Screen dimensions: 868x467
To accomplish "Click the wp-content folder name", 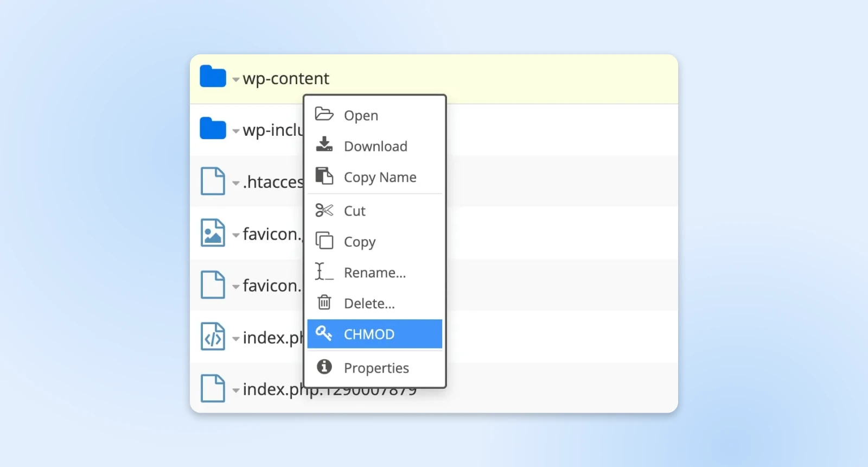I will pyautogui.click(x=286, y=79).
